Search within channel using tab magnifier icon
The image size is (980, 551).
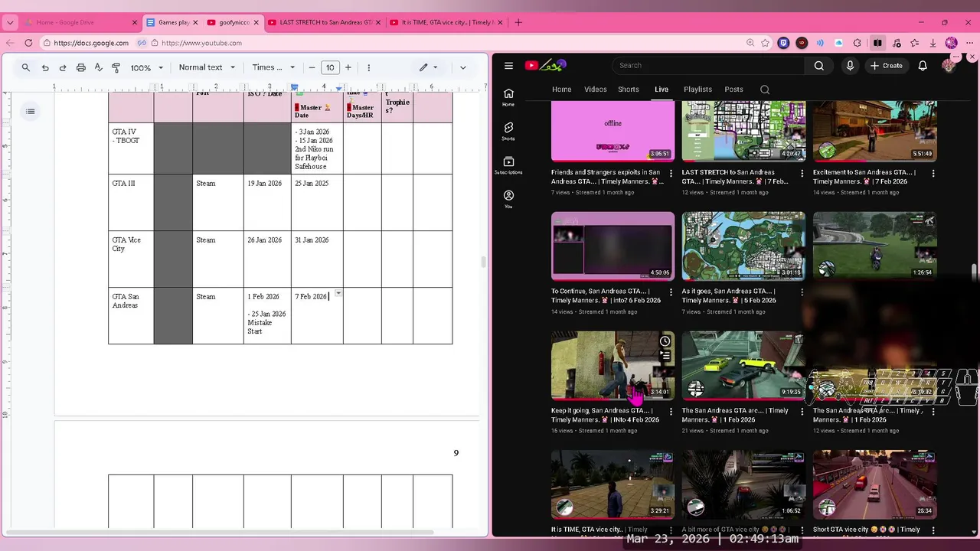(x=765, y=90)
